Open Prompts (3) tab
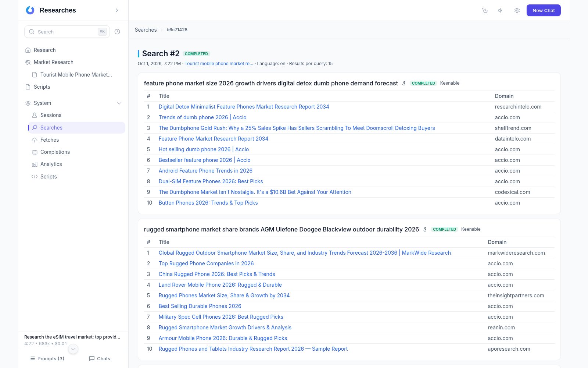Viewport: 588px width, 368px height. coord(47,358)
